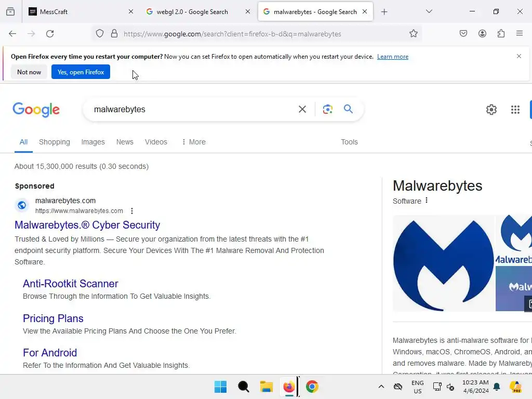The height and width of the screenshot is (399, 532).
Task: Open Firefox View icon in tab bar
Action: click(x=10, y=12)
